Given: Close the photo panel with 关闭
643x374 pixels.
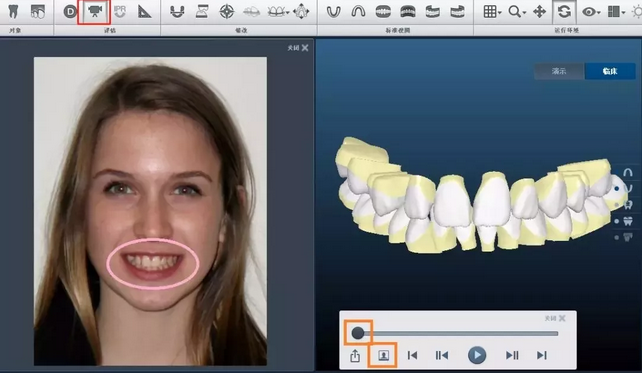Looking at the screenshot, I should pyautogui.click(x=298, y=48).
